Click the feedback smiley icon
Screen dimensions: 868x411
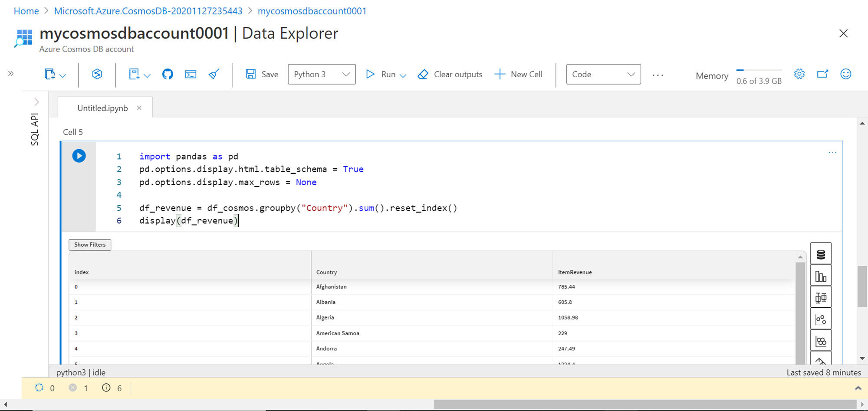(845, 74)
